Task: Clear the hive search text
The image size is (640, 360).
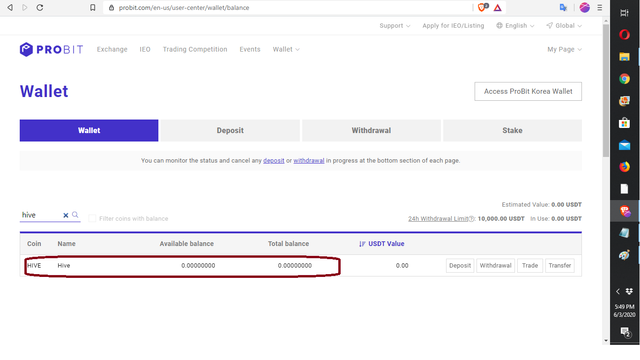Action: coord(65,215)
